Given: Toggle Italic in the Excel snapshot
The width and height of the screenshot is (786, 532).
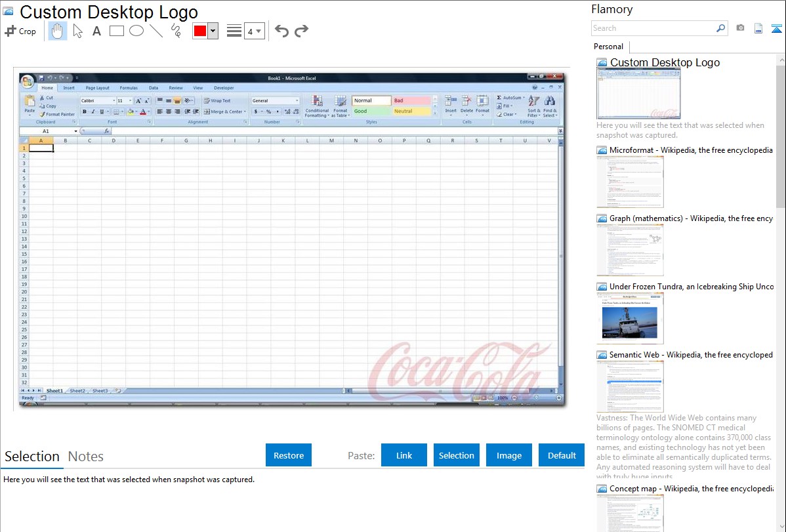Looking at the screenshot, I should [93, 112].
